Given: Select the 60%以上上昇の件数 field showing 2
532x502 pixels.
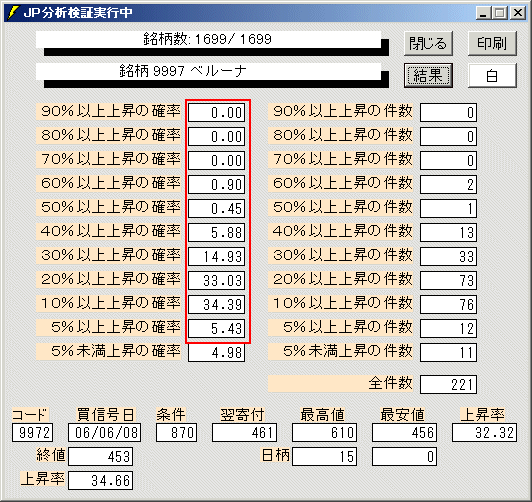Looking at the screenshot, I should click(x=449, y=185).
